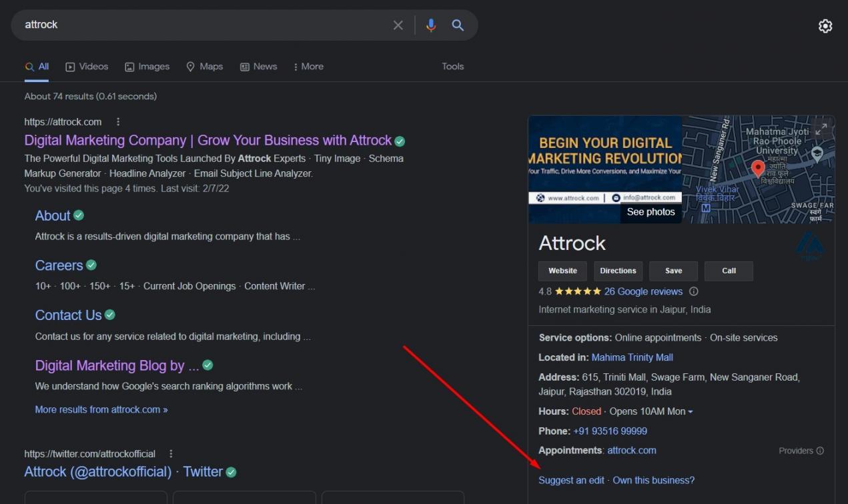Click the twitter.com/attrockofficial URL text
Image resolution: width=848 pixels, height=504 pixels.
[89, 453]
